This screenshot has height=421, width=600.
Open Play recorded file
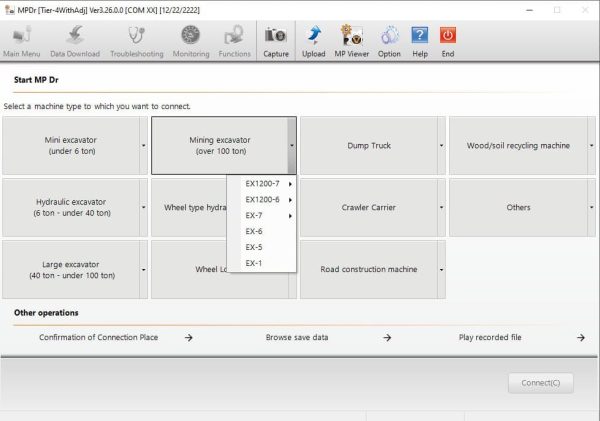[490, 337]
